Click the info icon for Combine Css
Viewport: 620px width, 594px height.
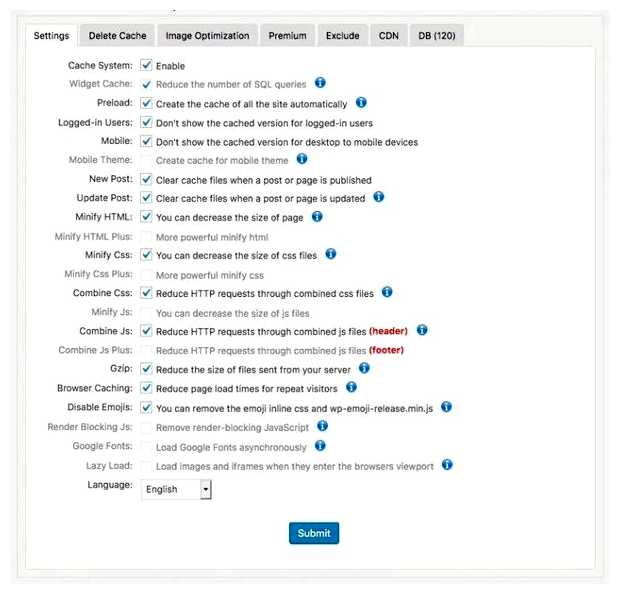[x=387, y=292]
